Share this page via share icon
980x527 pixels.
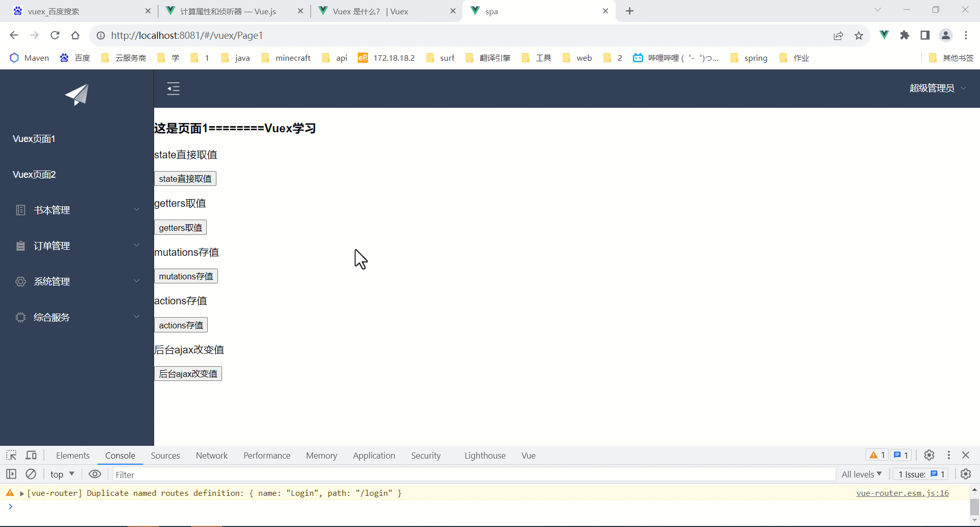coord(838,35)
